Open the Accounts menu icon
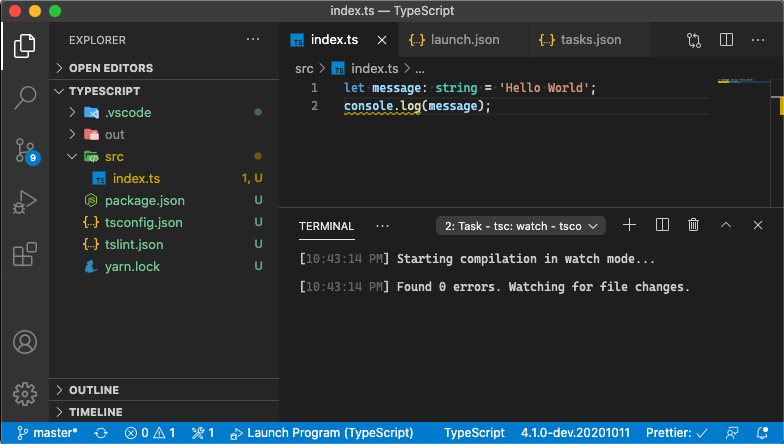Image resolution: width=784 pixels, height=444 pixels. click(x=24, y=342)
